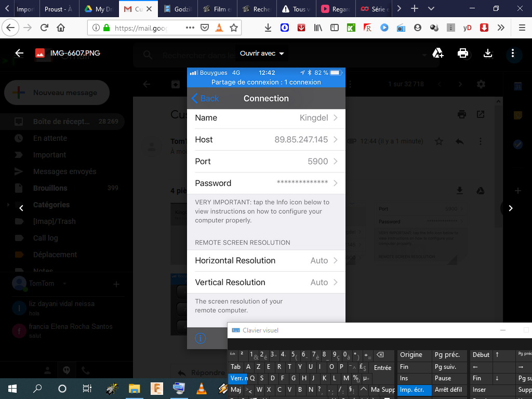Screen dimensions: 532x399
Task: Bookmark this page with star icon
Action: 233,28
